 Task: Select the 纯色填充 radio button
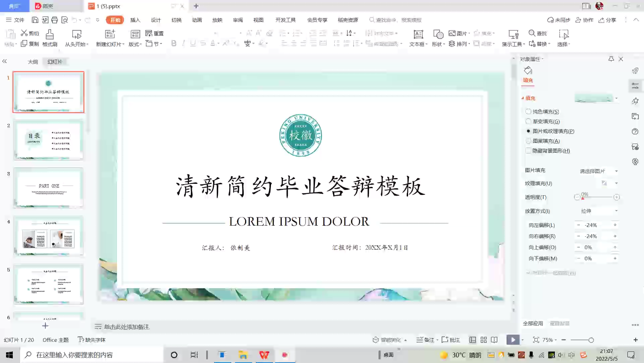(528, 112)
